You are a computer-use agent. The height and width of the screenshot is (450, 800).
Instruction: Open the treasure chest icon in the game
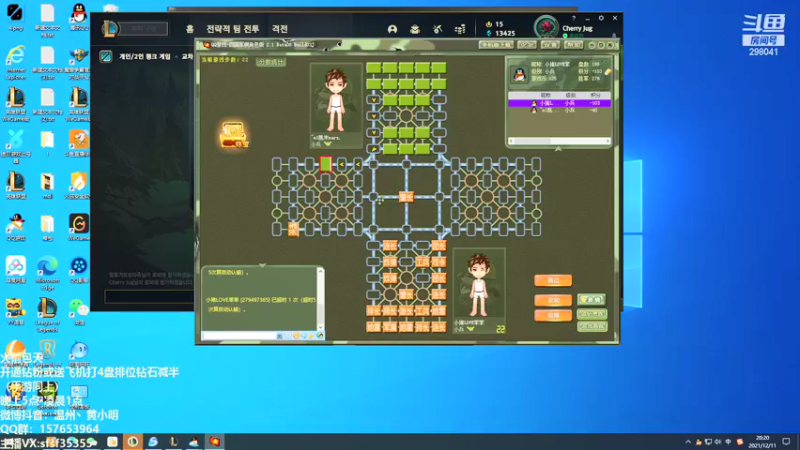[x=233, y=135]
